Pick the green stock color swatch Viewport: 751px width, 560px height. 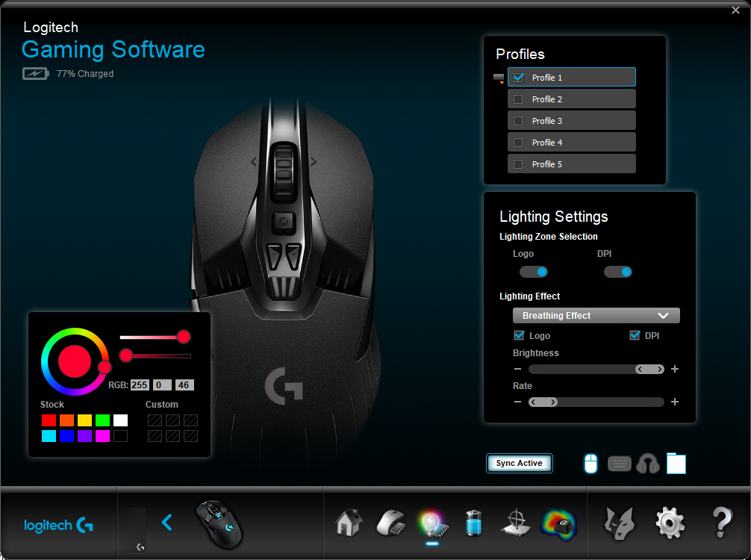pyautogui.click(x=102, y=420)
